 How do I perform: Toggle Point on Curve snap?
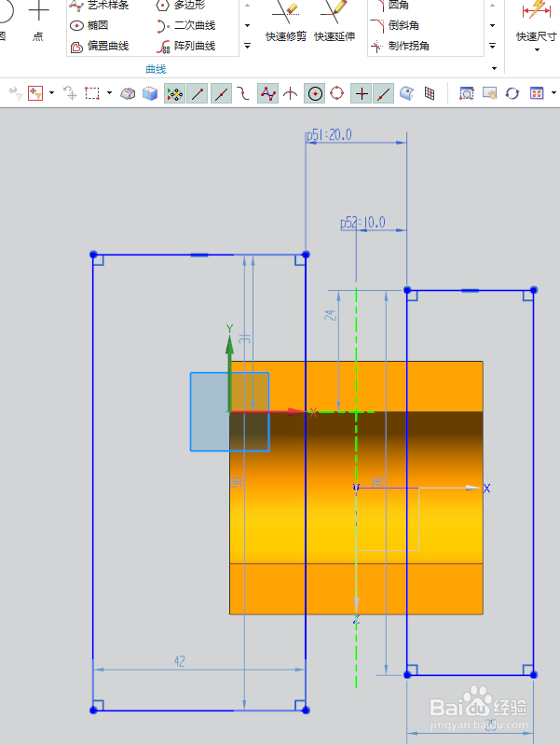click(383, 93)
